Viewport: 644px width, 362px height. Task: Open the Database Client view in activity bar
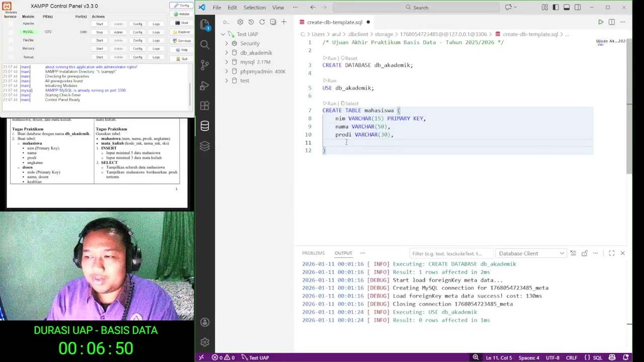[x=205, y=126]
